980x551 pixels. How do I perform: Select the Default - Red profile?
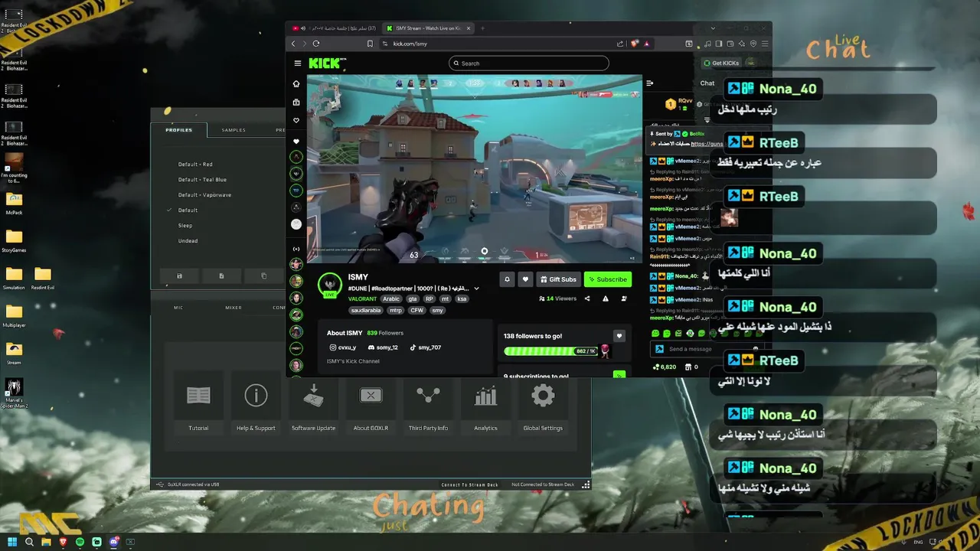195,165
